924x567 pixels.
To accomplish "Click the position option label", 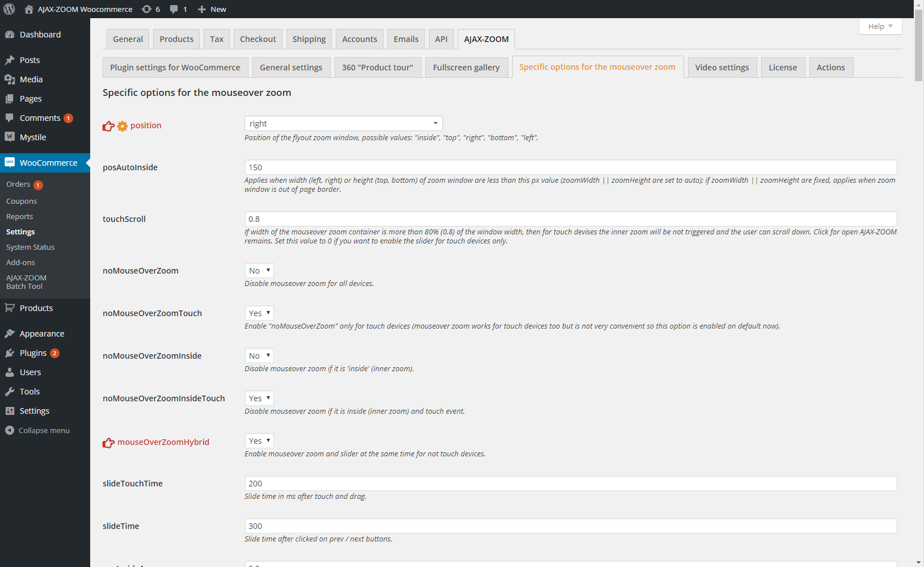I will point(146,125).
